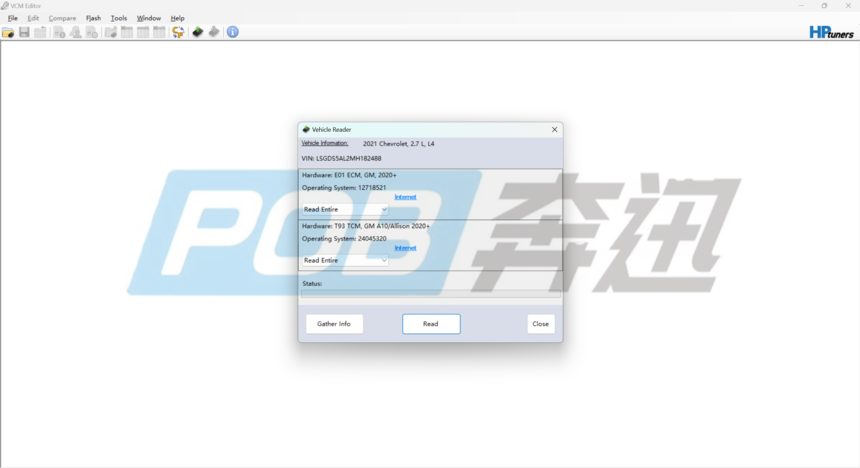
Task: Click the Status: label
Action: (x=312, y=284)
